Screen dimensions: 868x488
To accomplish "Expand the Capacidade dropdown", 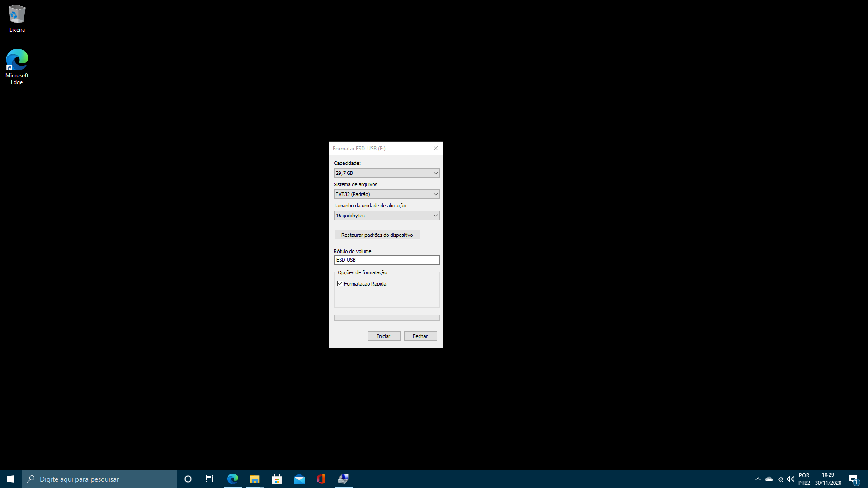I will (x=387, y=173).
